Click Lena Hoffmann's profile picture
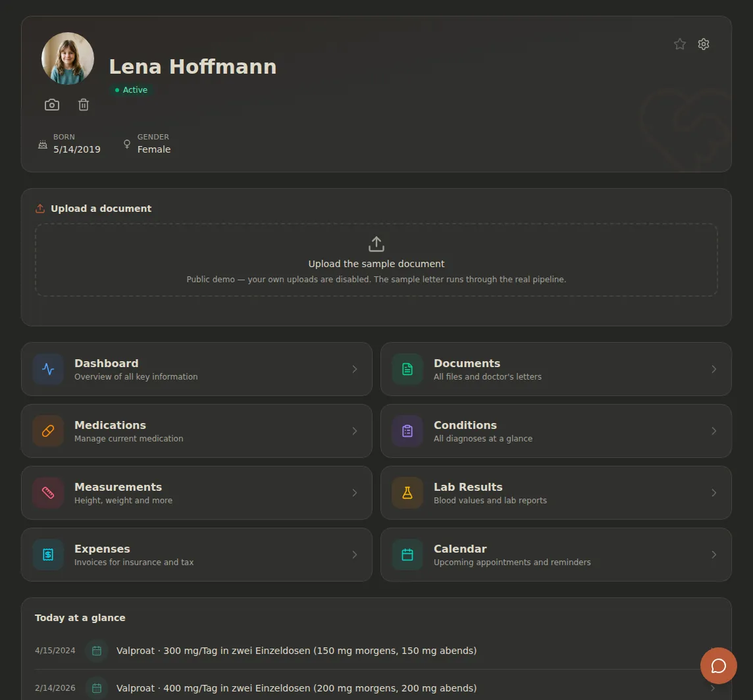Screen dimensions: 753x700 pyautogui.click(x=68, y=59)
